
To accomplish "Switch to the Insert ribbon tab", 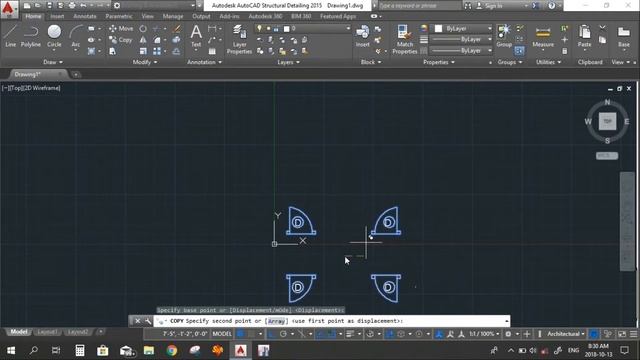I will pos(57,16).
